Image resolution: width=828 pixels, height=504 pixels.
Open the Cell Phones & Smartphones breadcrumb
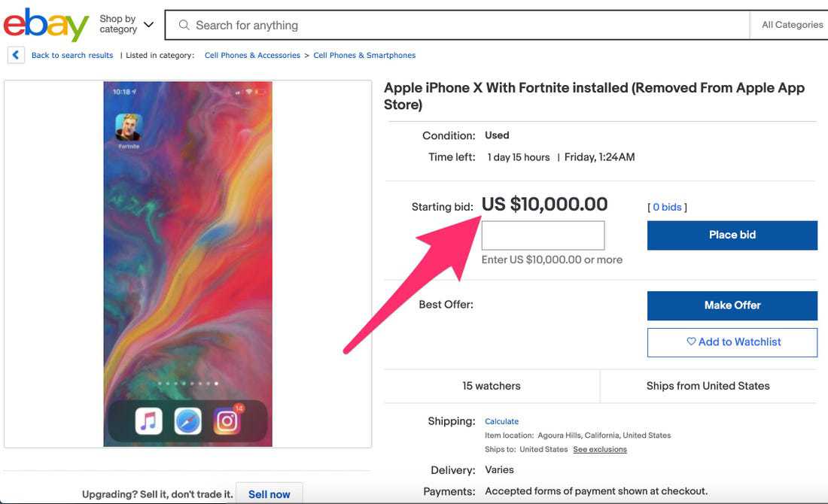[364, 55]
